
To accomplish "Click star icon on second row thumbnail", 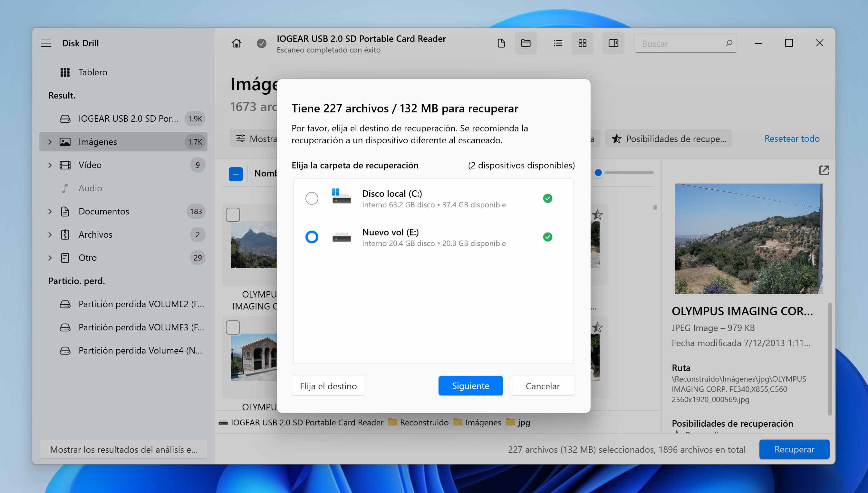I will tap(597, 327).
